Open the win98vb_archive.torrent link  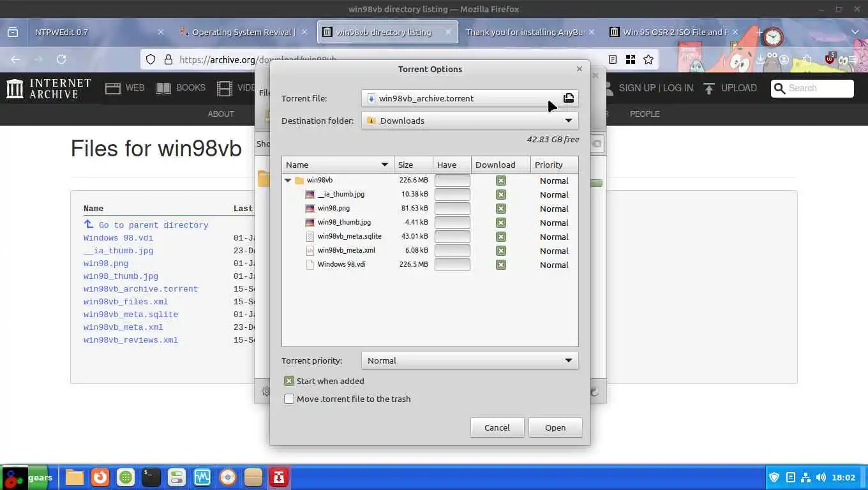coord(140,289)
